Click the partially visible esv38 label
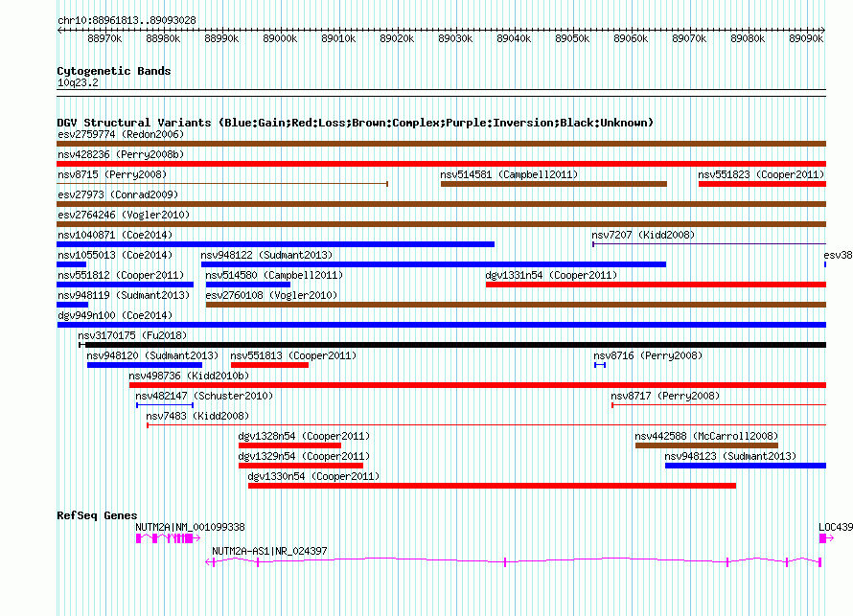Screen dimensions: 853x616 click(839, 255)
